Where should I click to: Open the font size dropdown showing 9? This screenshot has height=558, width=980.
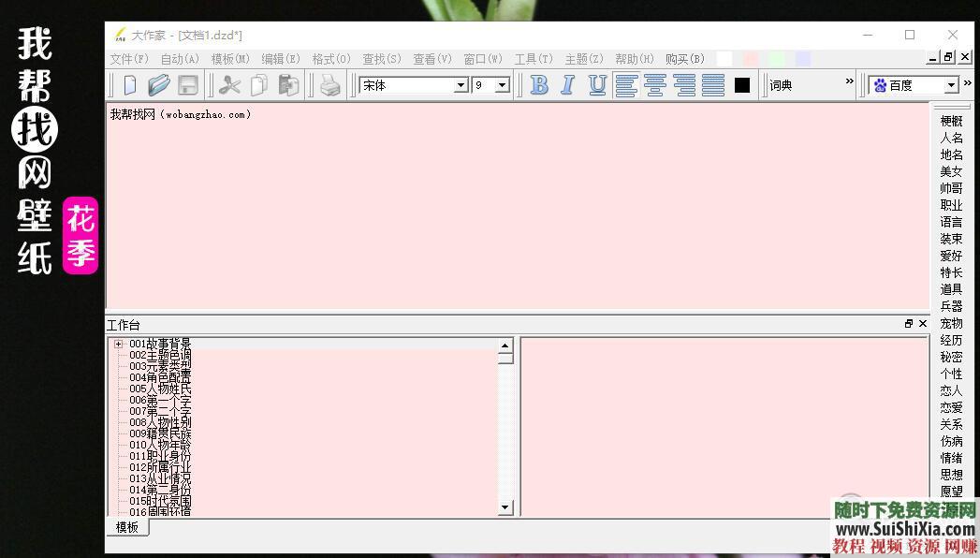(502, 85)
